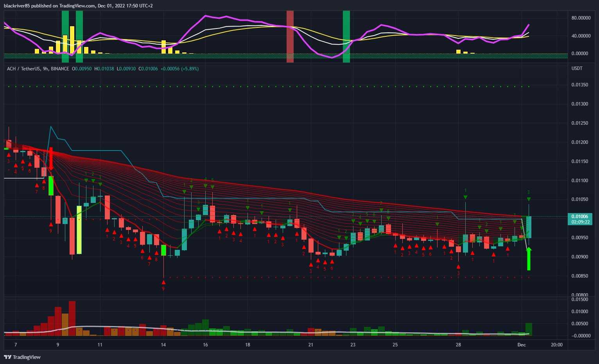
Task: Click the 0.01150 price axis label
Action: [580, 161]
